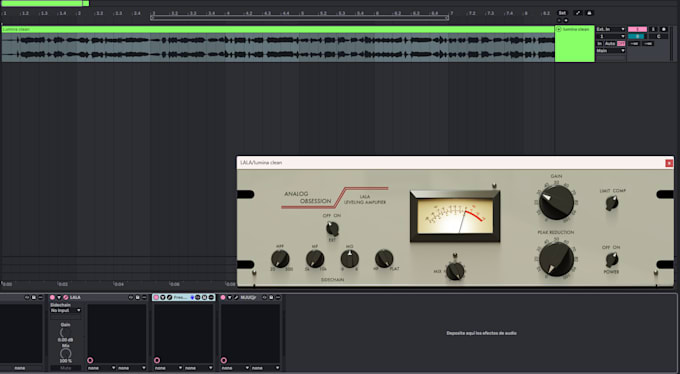Open second none dropdown under MJUCjr pad
The height and width of the screenshot is (374, 680).
point(266,368)
